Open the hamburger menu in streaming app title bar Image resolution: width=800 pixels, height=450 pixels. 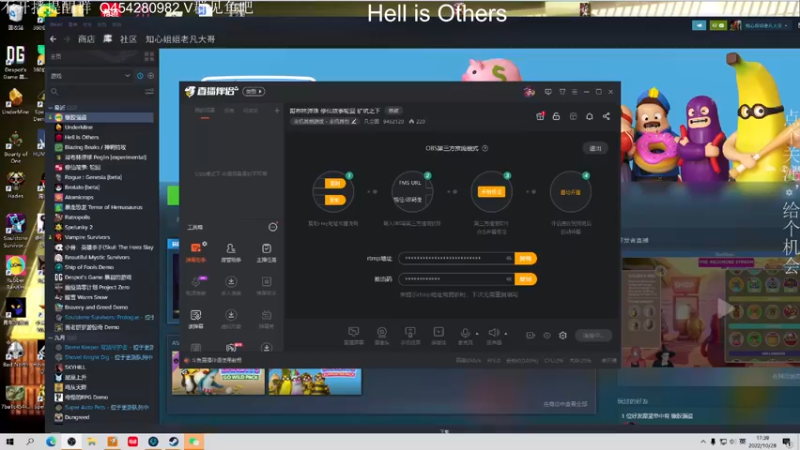(x=574, y=92)
